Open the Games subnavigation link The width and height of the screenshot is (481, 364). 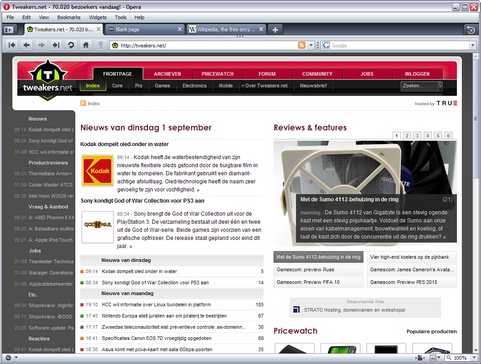click(x=162, y=86)
